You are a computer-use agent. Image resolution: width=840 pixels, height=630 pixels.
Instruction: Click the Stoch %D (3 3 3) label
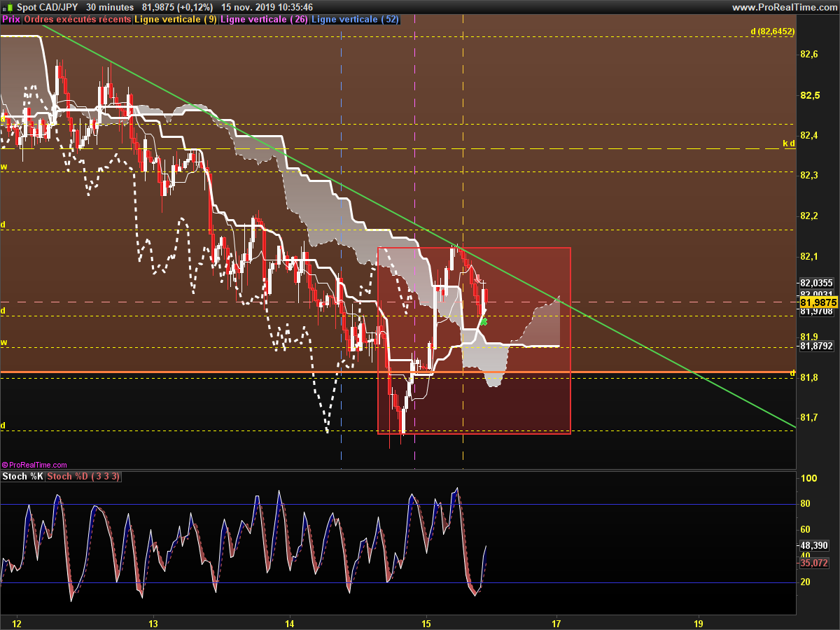point(84,477)
